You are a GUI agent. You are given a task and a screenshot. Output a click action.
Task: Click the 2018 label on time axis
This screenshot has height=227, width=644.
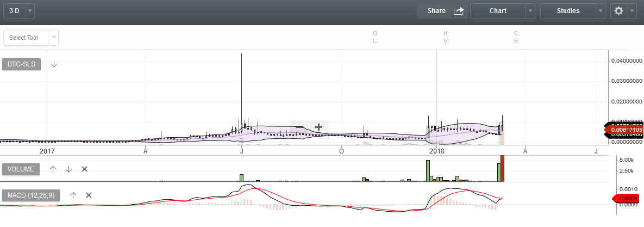tap(436, 151)
